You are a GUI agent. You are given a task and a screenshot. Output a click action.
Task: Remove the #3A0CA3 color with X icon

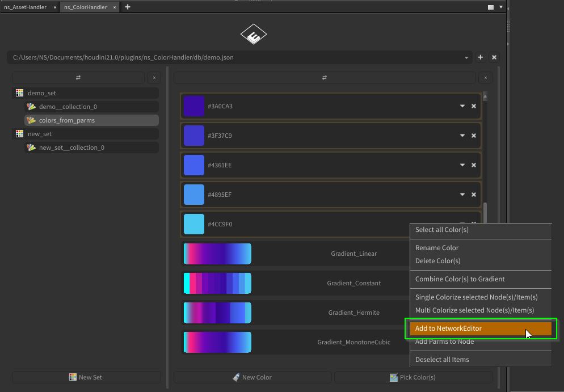[474, 106]
